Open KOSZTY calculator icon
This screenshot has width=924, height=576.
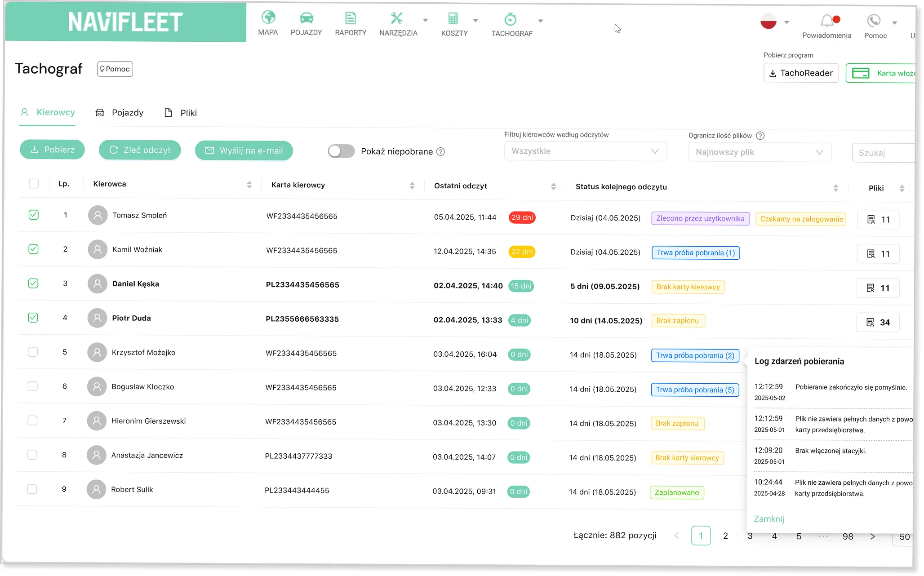point(453,18)
